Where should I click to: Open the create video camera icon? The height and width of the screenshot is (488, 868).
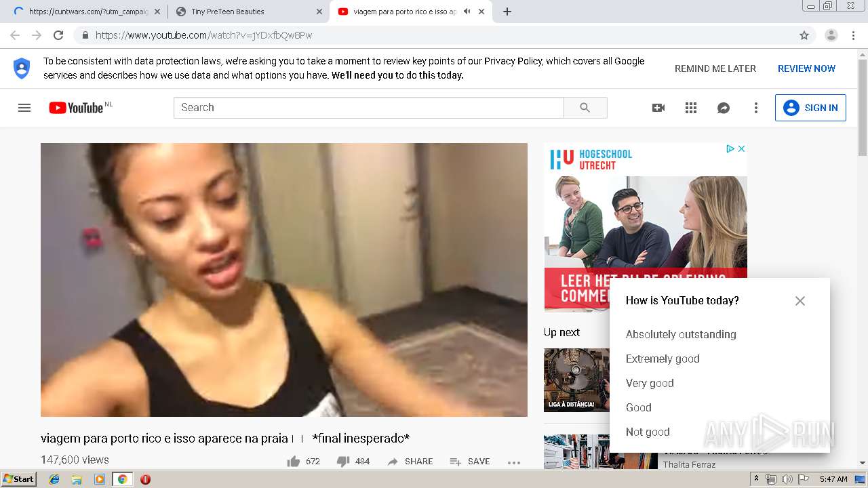click(x=658, y=108)
